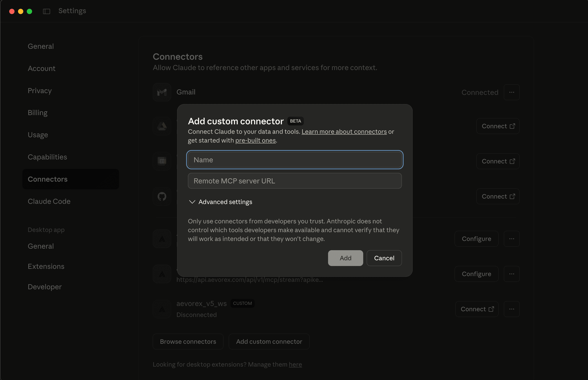Open the Claude Code settings section
The height and width of the screenshot is (380, 588).
click(x=49, y=201)
